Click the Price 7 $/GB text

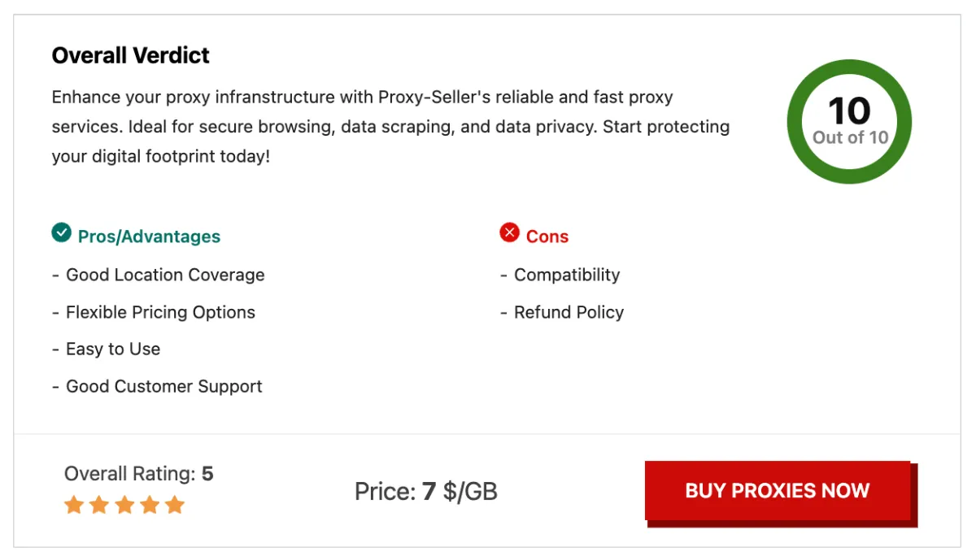[426, 492]
